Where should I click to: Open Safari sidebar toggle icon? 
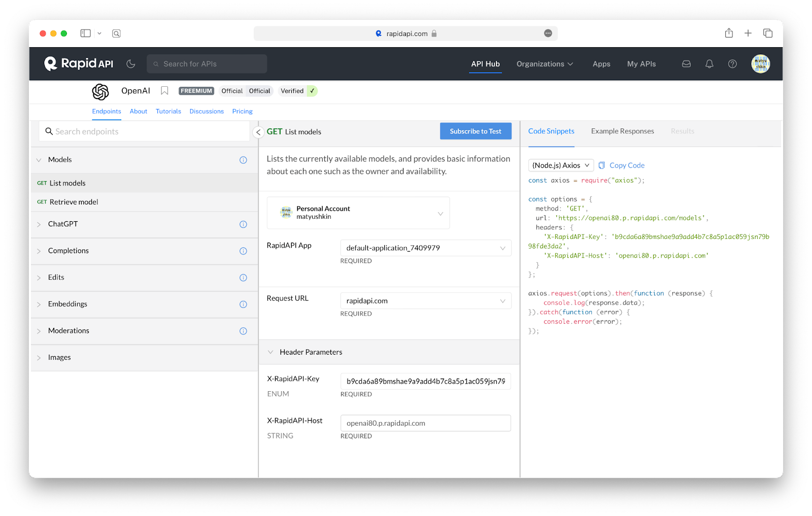(x=85, y=33)
